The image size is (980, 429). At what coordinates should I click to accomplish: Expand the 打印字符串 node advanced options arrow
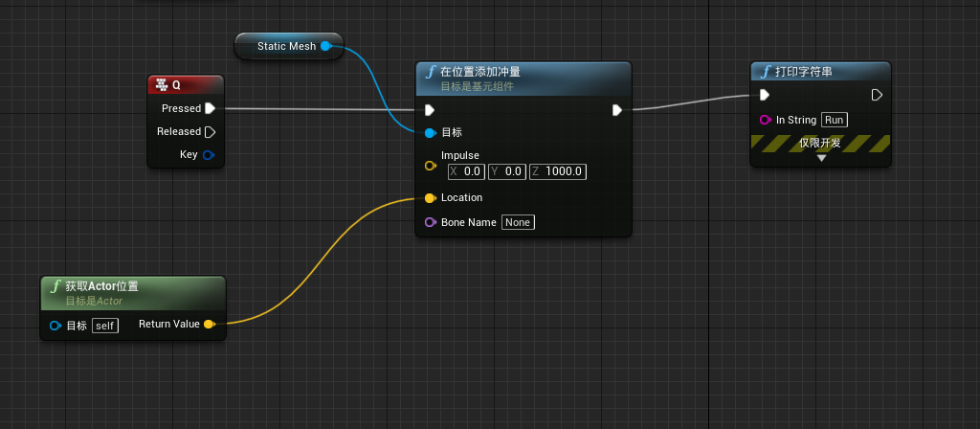tap(821, 158)
